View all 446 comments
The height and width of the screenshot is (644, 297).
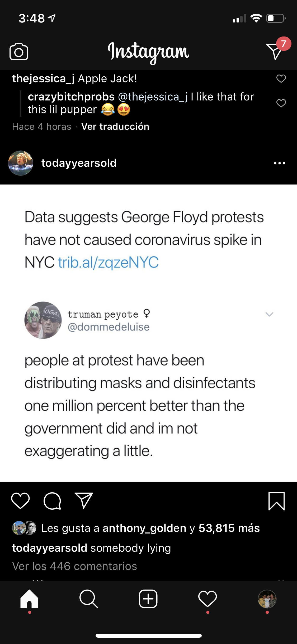coord(74,566)
